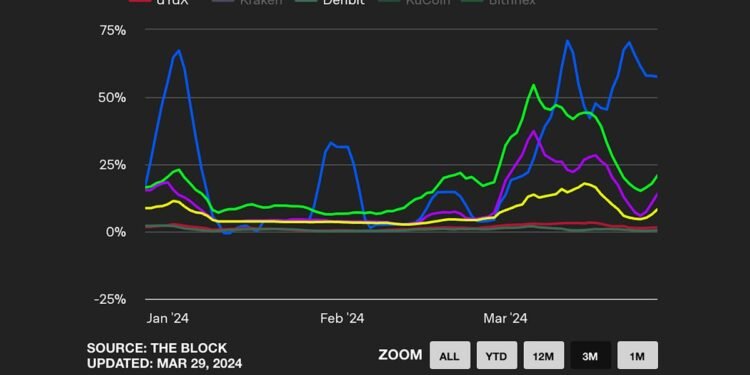Choose the 12M zoom range
Viewport: 750px width, 375px height.
coord(543,355)
